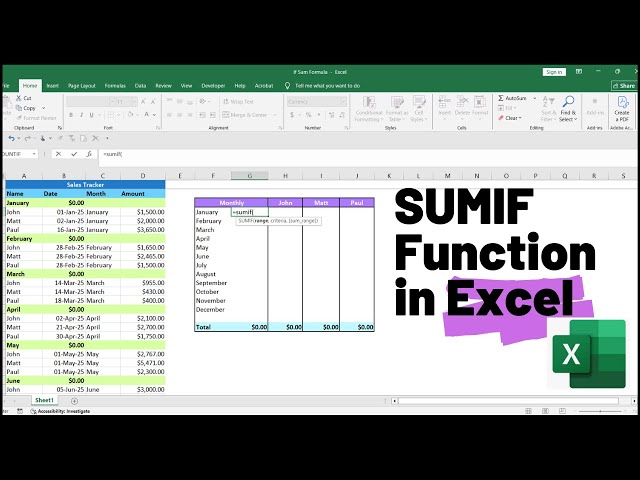
Task: Toggle Wrap Text
Action: (238, 102)
